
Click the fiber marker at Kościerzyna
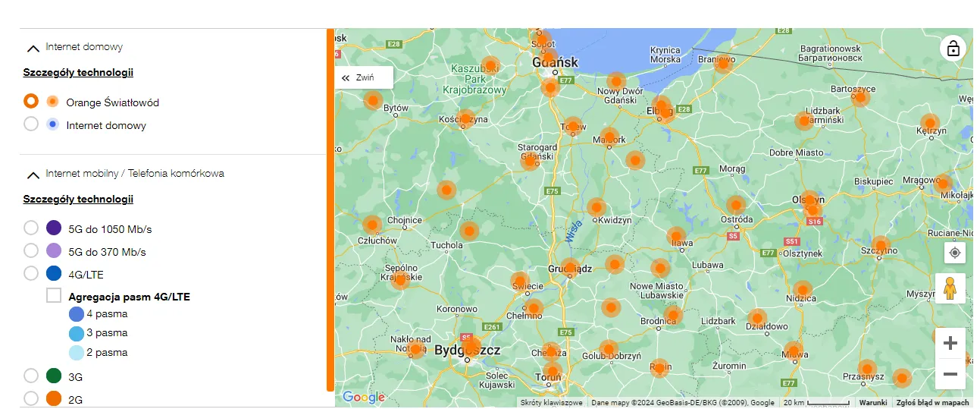click(466, 118)
